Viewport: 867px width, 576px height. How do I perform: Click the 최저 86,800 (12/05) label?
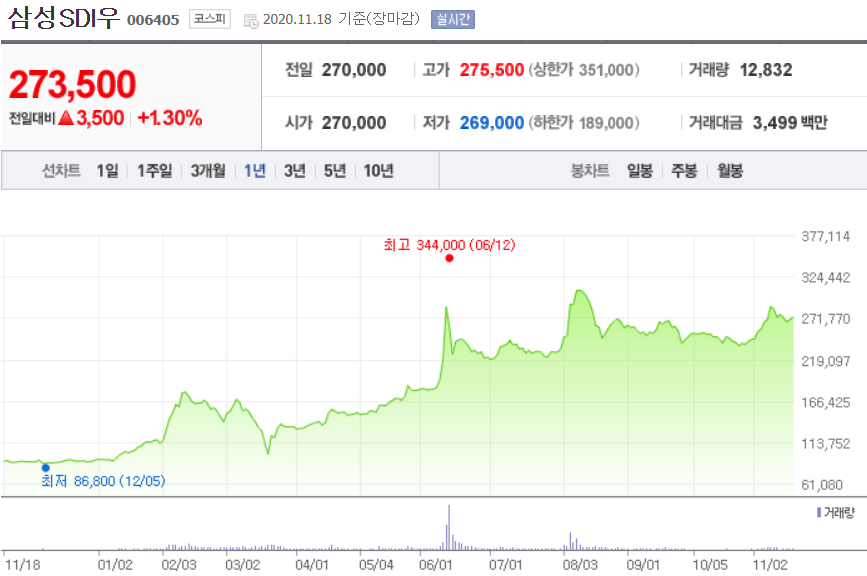(x=103, y=481)
